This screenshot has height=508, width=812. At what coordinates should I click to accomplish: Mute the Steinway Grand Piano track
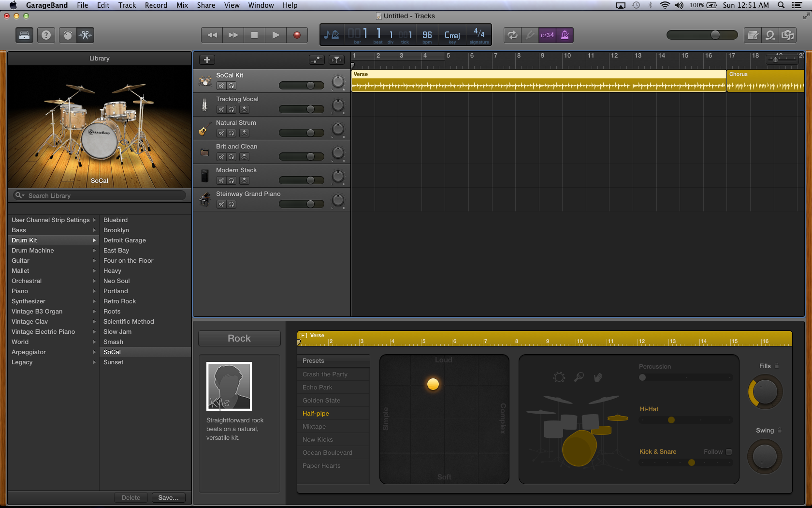click(x=221, y=204)
